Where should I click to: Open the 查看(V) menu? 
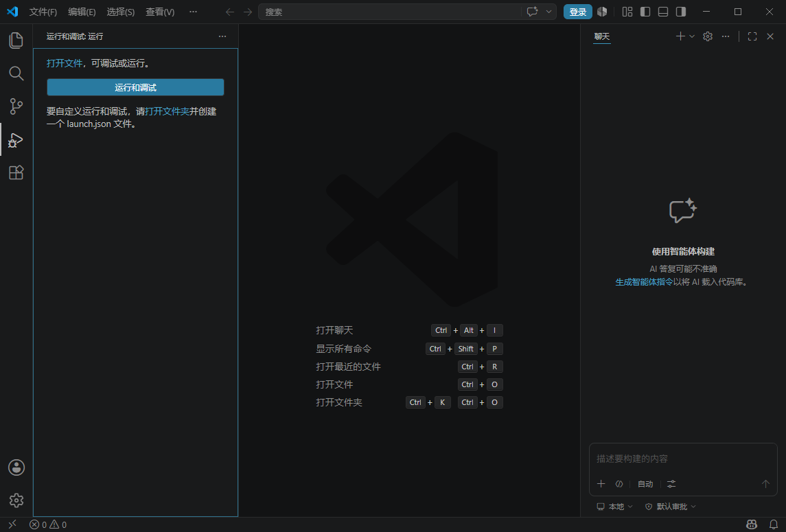point(160,12)
